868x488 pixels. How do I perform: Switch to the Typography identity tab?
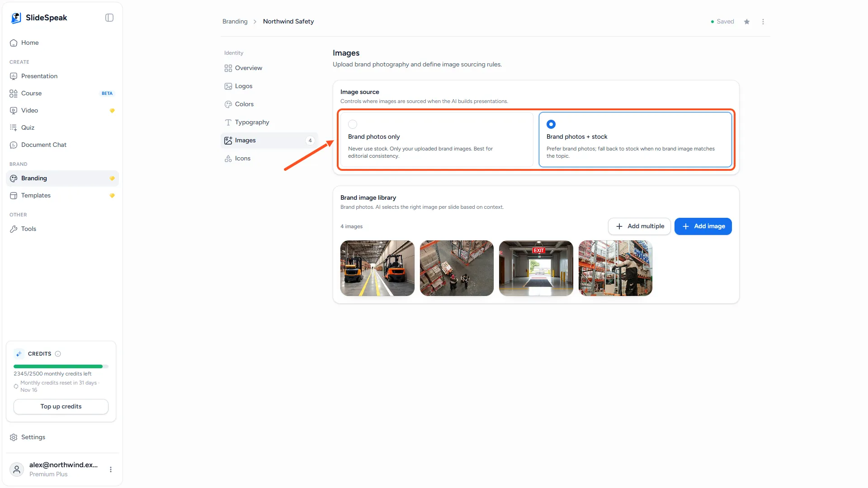pyautogui.click(x=269, y=122)
